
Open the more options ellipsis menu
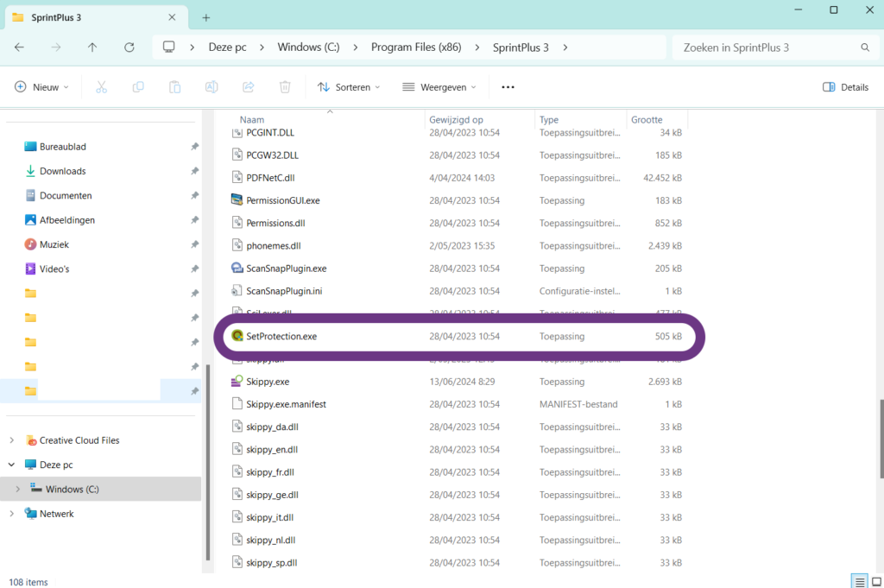[x=508, y=87]
